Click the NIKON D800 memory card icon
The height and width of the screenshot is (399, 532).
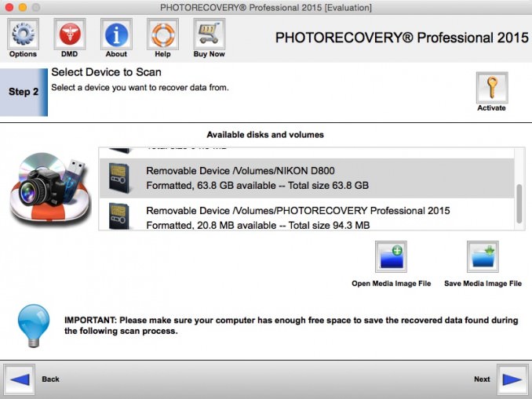(x=119, y=178)
